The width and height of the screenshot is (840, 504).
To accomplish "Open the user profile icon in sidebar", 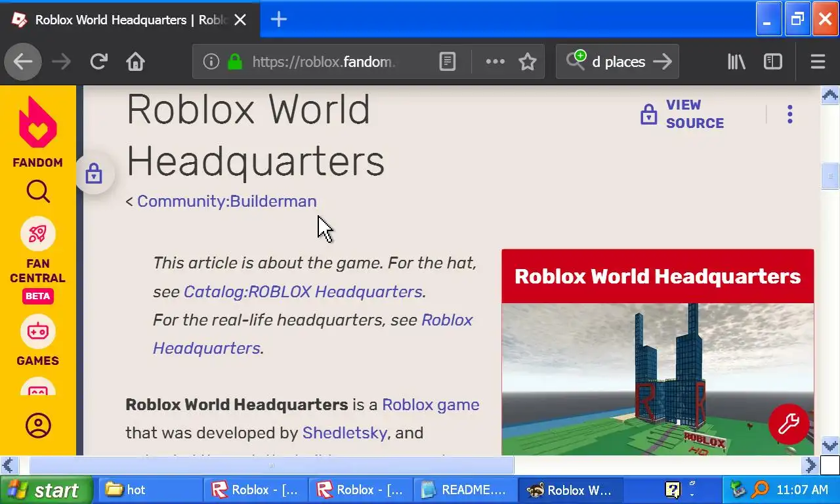I will 38,425.
